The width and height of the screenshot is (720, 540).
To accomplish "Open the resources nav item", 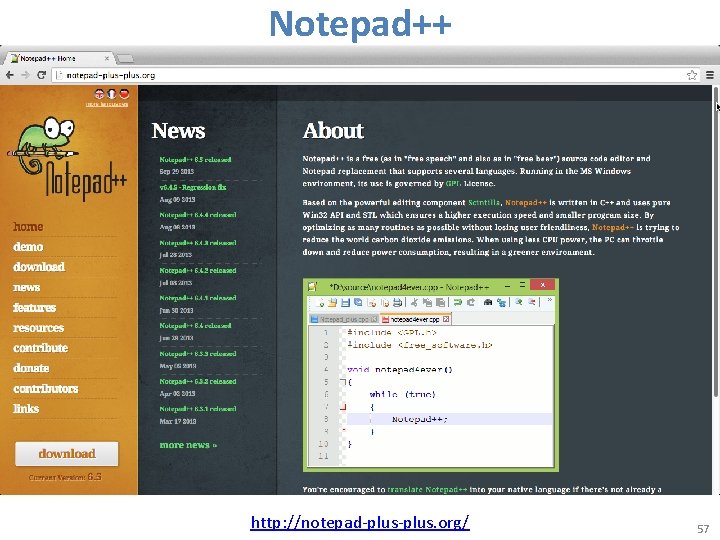I will [39, 328].
